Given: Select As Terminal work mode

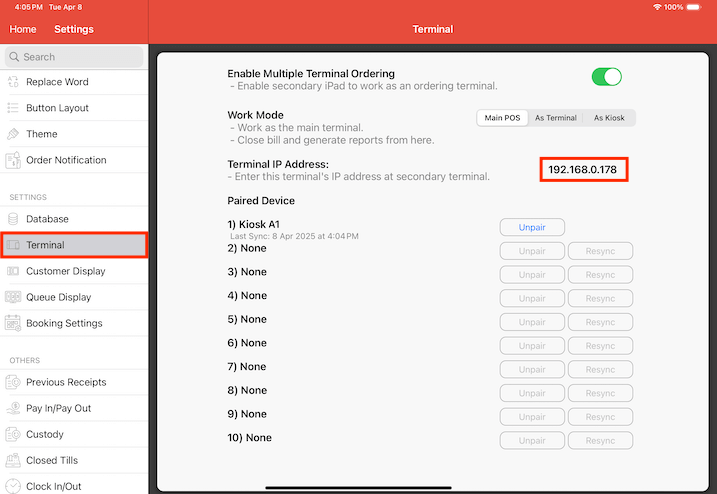Looking at the screenshot, I should (x=556, y=118).
